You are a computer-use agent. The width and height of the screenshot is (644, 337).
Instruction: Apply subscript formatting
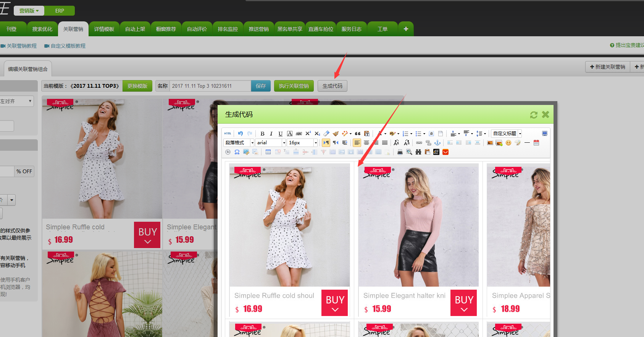pos(317,134)
